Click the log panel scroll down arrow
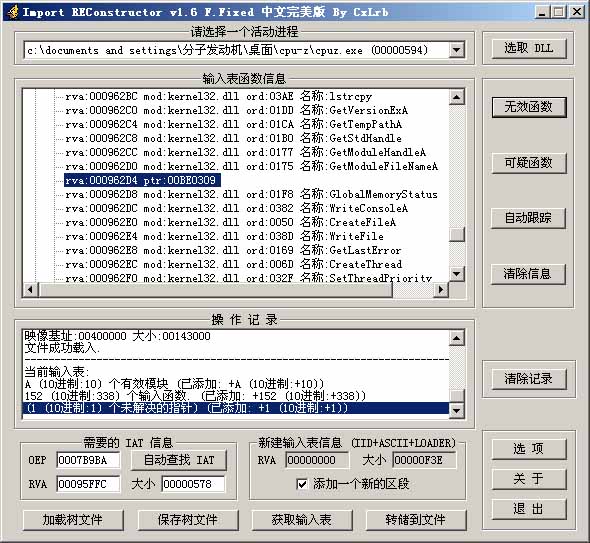 457,410
